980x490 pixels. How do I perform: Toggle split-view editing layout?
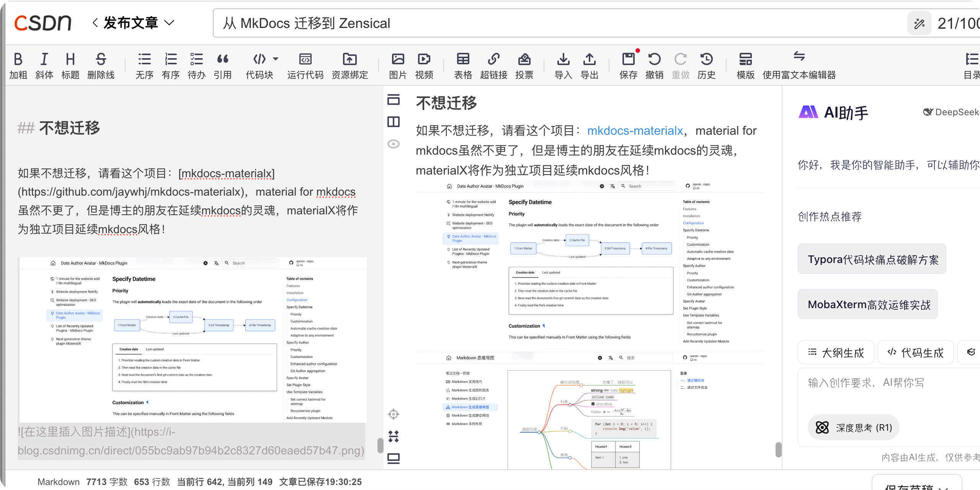[x=393, y=122]
